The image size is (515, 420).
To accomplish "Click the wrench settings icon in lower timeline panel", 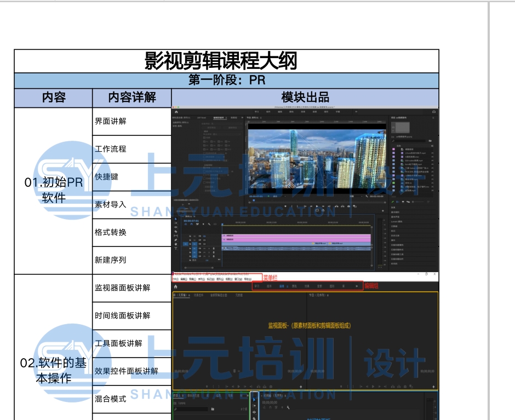I will [x=289, y=407].
